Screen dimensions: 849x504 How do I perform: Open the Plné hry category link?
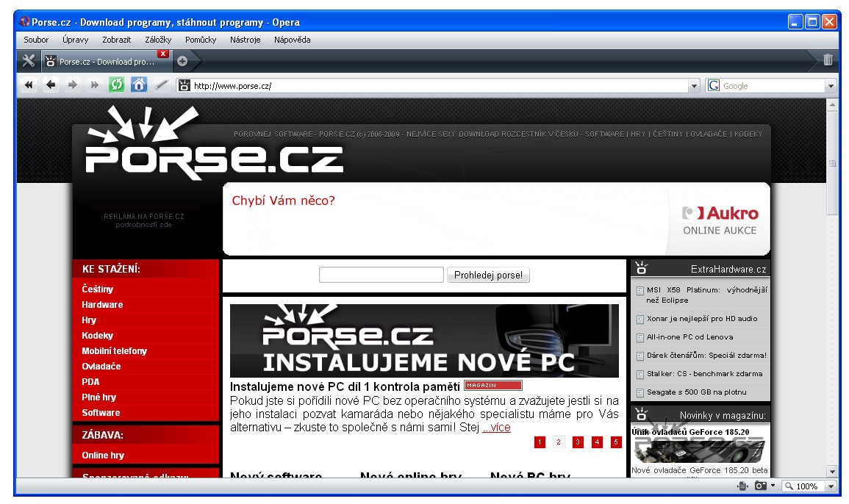[x=98, y=397]
